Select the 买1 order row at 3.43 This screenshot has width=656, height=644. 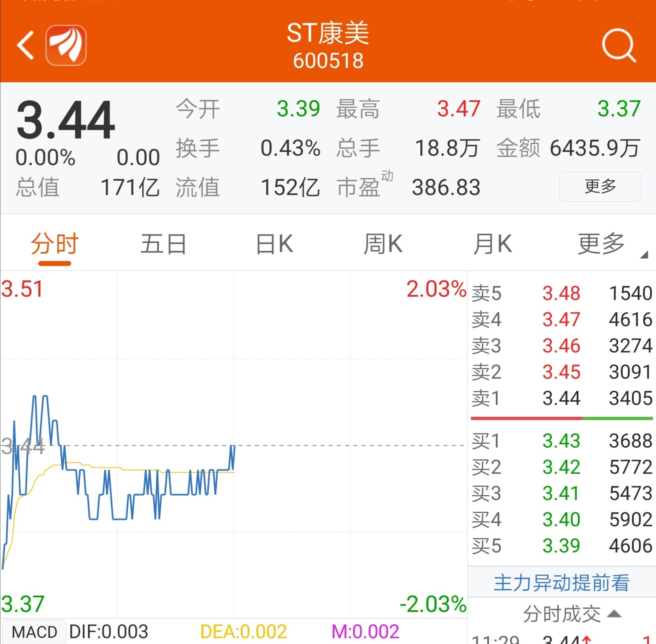pyautogui.click(x=561, y=441)
